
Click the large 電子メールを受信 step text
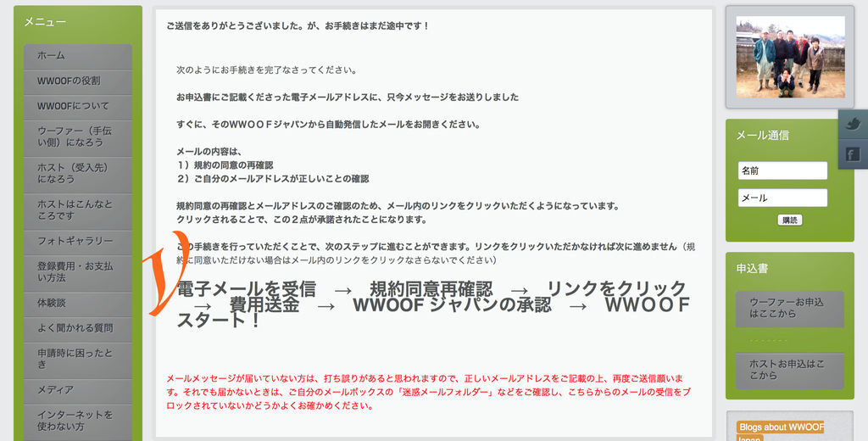pyautogui.click(x=247, y=288)
